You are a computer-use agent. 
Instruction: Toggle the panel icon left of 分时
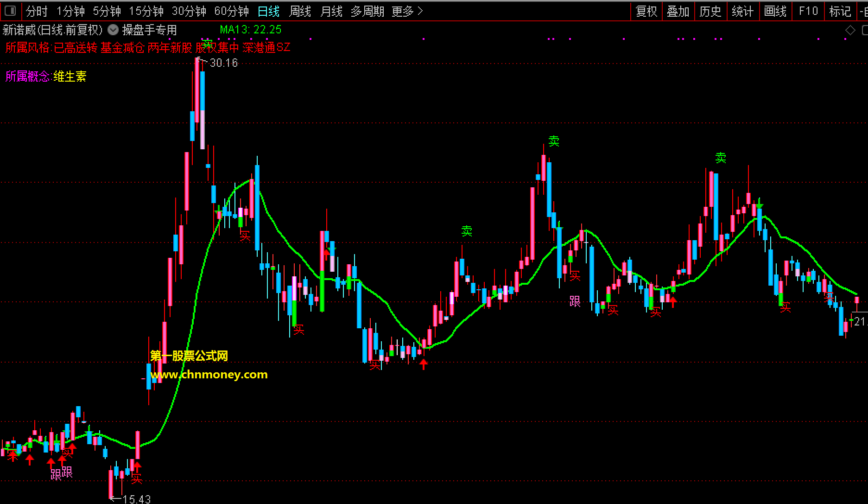coord(10,11)
